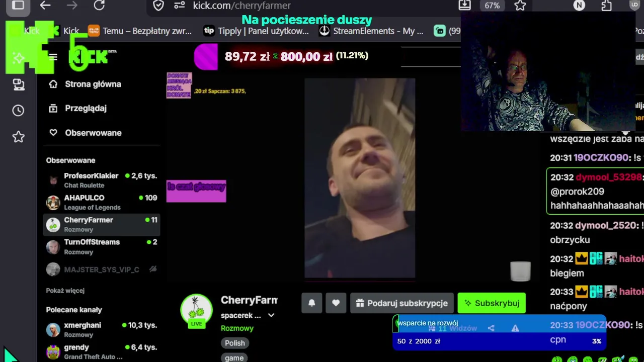Click Podaruj subskrypcje button
644x362 pixels.
pos(402,303)
